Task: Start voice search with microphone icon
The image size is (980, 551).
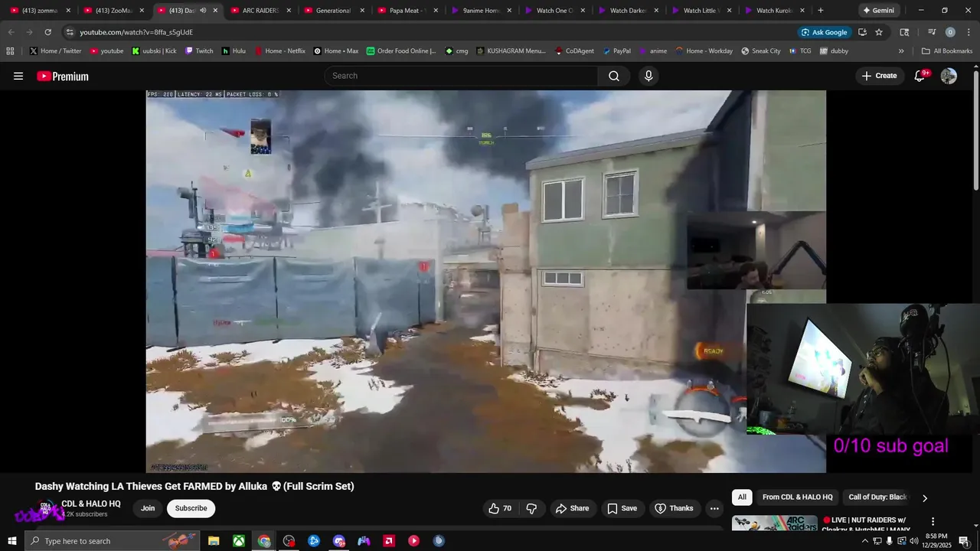Action: tap(648, 76)
